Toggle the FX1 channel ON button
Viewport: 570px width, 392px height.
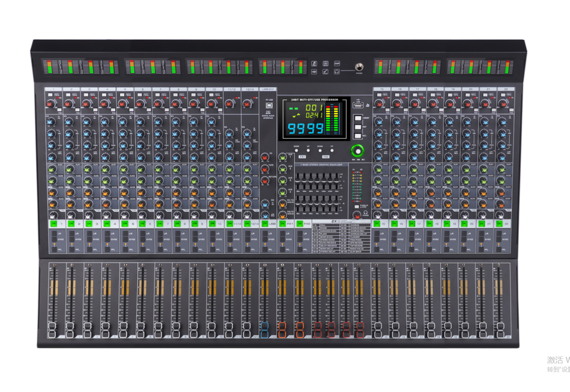(x=283, y=224)
